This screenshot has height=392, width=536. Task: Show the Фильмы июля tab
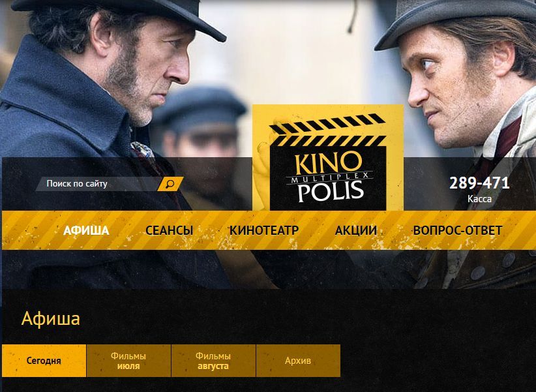point(128,361)
